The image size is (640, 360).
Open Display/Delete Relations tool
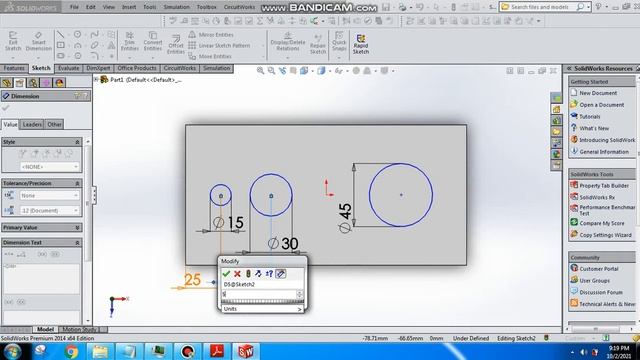(x=288, y=41)
